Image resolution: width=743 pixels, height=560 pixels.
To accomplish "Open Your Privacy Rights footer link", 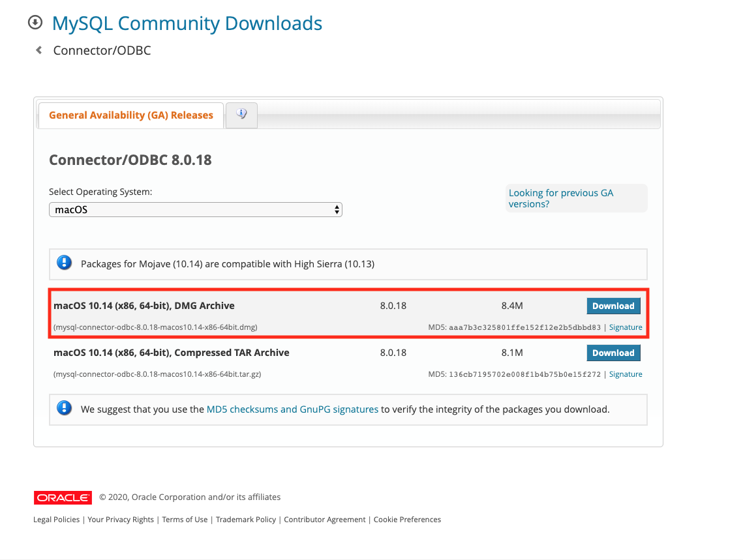I will 121,520.
